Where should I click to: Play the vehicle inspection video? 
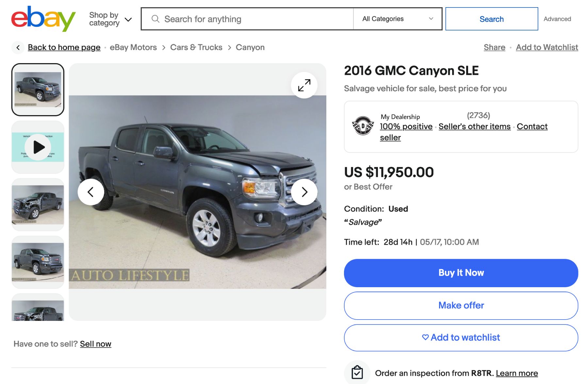pyautogui.click(x=38, y=147)
